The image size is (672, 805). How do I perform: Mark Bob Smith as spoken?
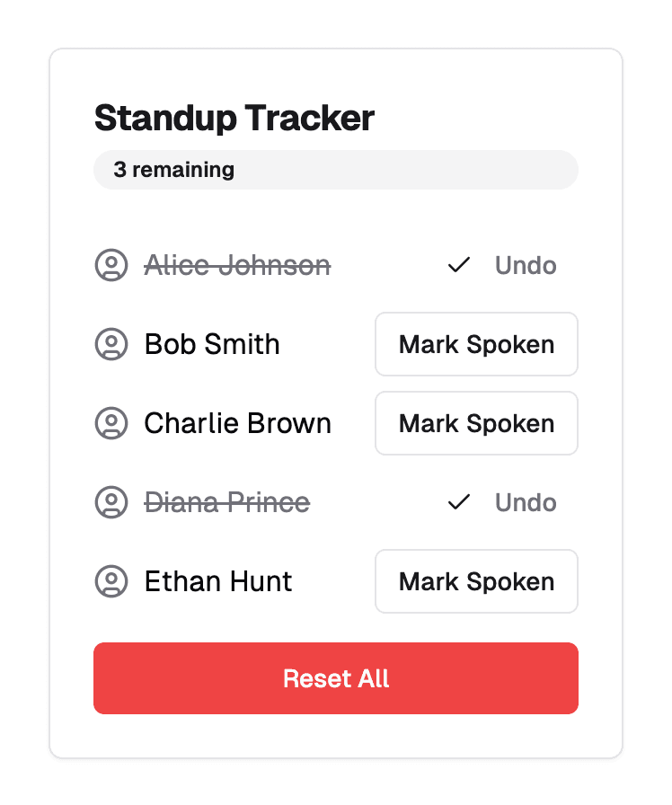point(476,344)
